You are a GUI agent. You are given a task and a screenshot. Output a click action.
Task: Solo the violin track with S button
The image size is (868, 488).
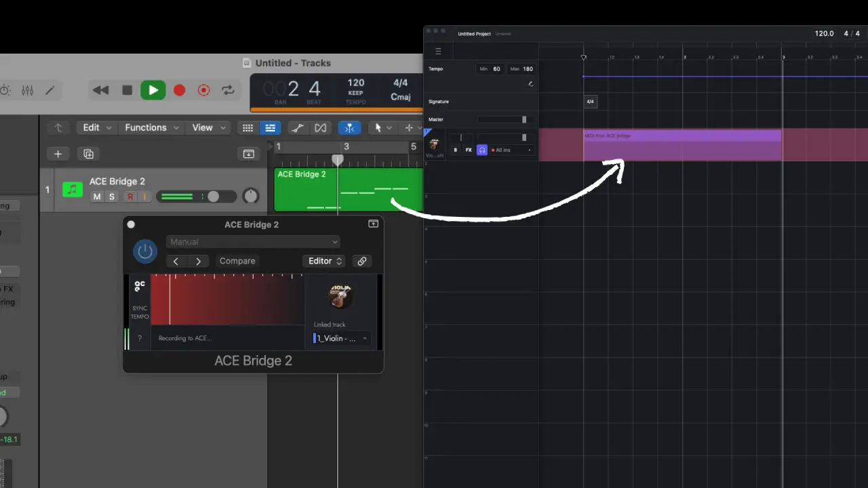455,150
